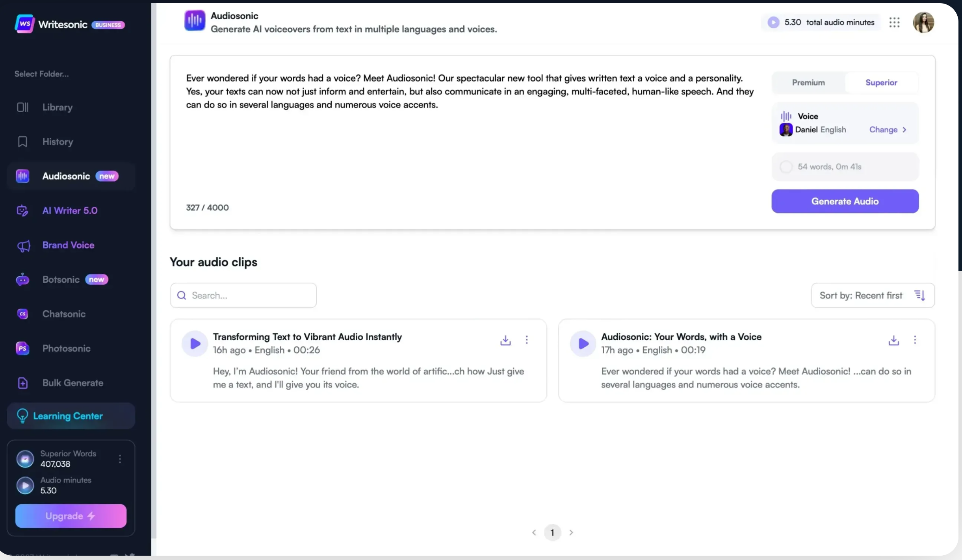
Task: Navigate to Botsonic
Action: click(x=61, y=280)
